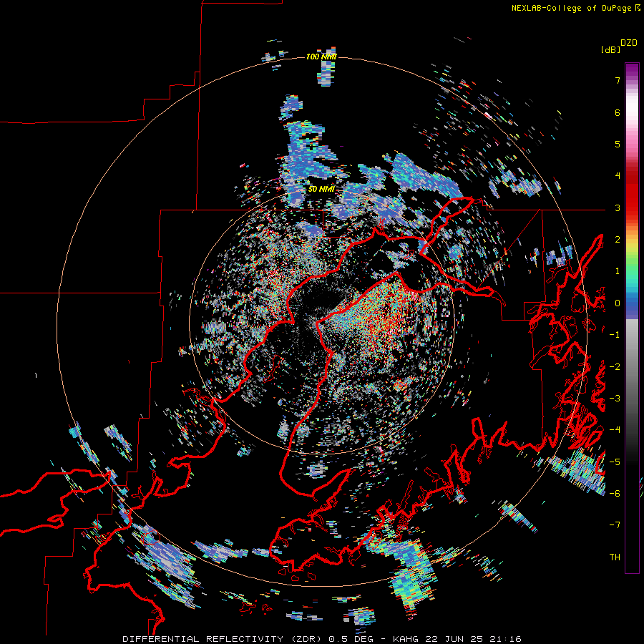This screenshot has width=644, height=644.
Task: Click the [dB] unit label
Action: [611, 49]
